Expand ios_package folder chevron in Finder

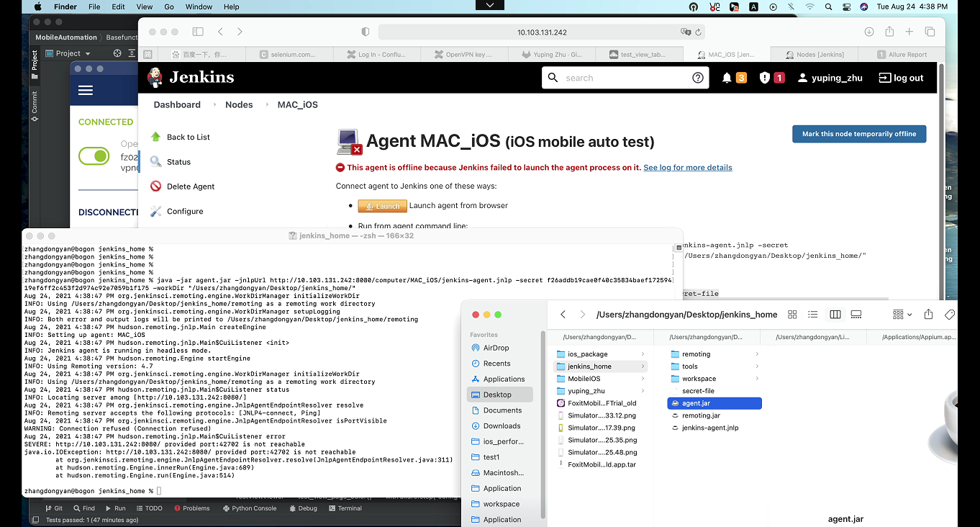pos(642,354)
